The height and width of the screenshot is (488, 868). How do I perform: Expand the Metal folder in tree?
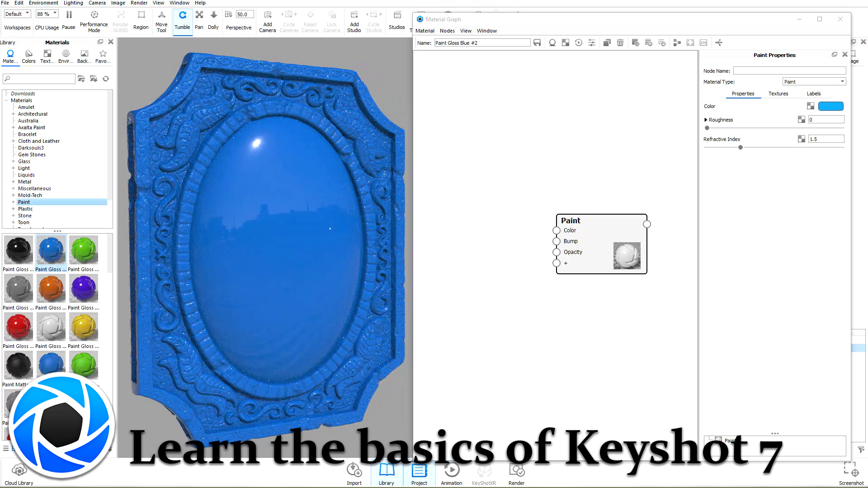click(14, 182)
